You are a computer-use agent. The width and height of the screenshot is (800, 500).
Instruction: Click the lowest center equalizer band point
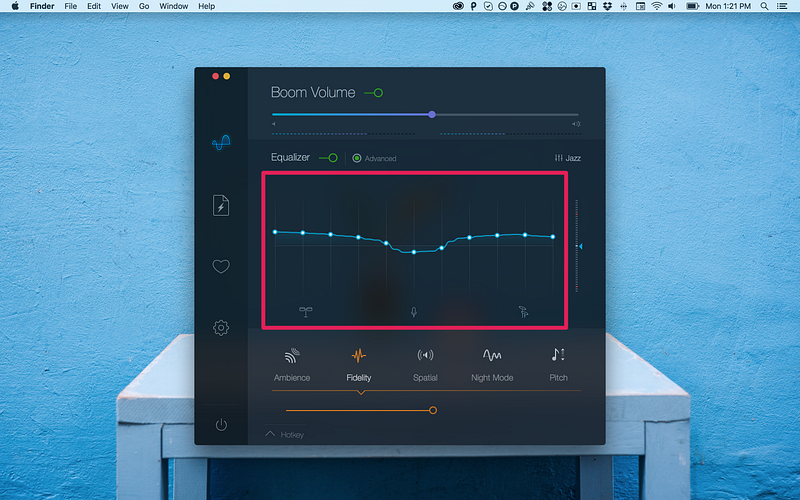click(x=414, y=252)
